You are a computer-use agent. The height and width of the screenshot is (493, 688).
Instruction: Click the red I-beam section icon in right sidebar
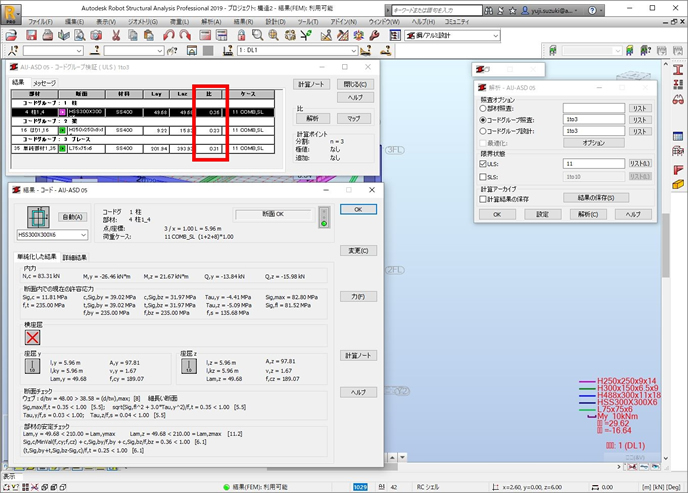[x=678, y=70]
